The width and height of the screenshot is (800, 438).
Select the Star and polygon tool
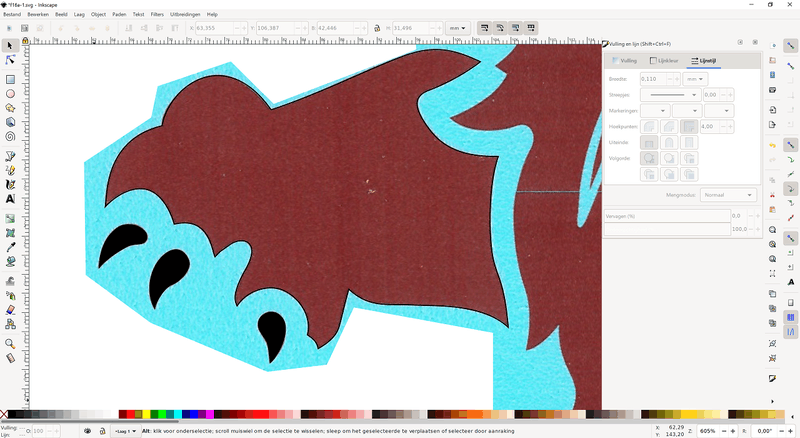(x=10, y=108)
